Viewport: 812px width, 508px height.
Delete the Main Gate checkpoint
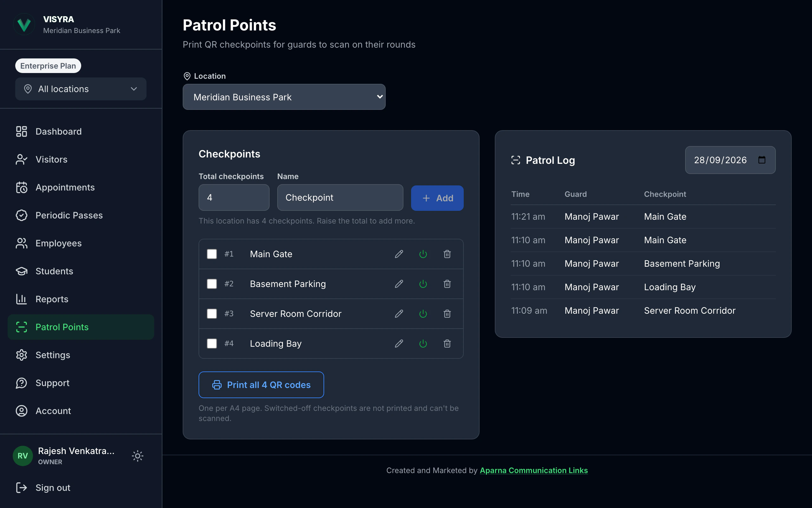[x=447, y=254]
